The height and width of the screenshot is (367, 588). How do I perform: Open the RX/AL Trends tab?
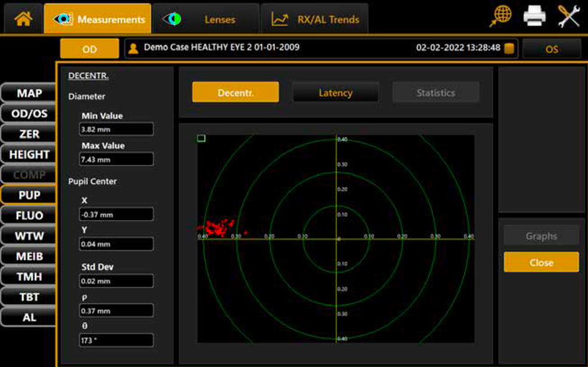click(315, 19)
